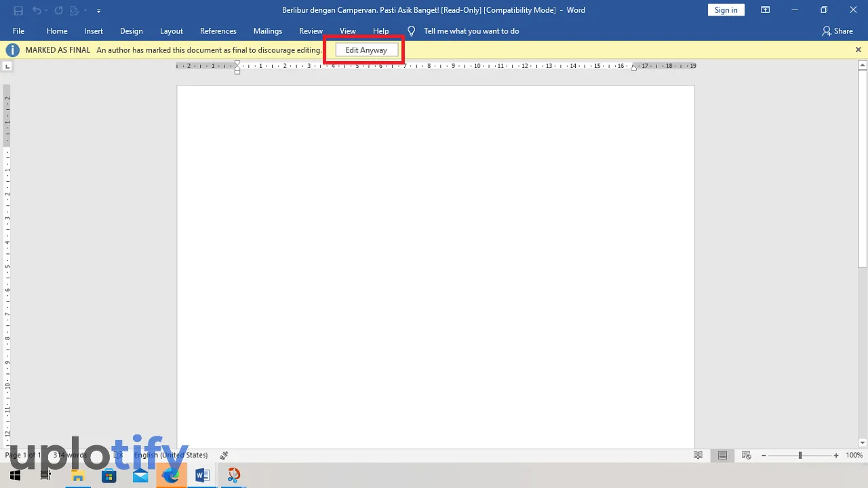Screen dimensions: 868x488
Task: Click the 'Page 1 of 1' status indicator
Action: pyautogui.click(x=24, y=455)
